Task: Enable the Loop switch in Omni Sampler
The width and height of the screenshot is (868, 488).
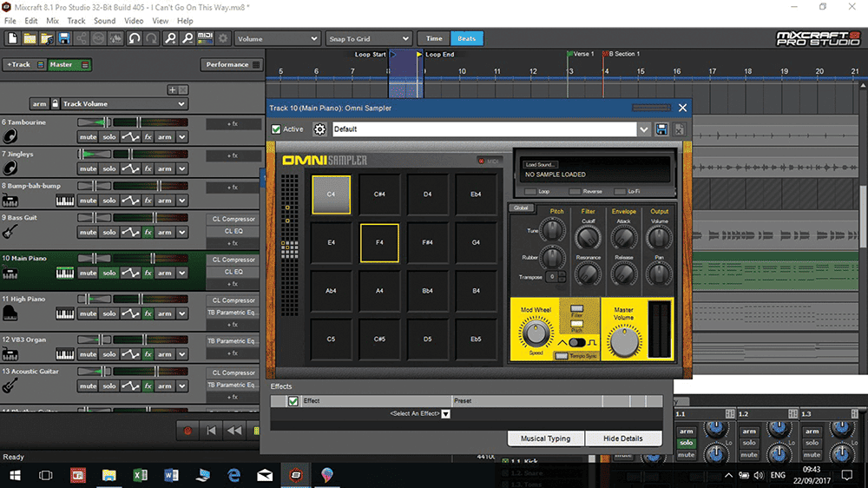Action: 530,192
